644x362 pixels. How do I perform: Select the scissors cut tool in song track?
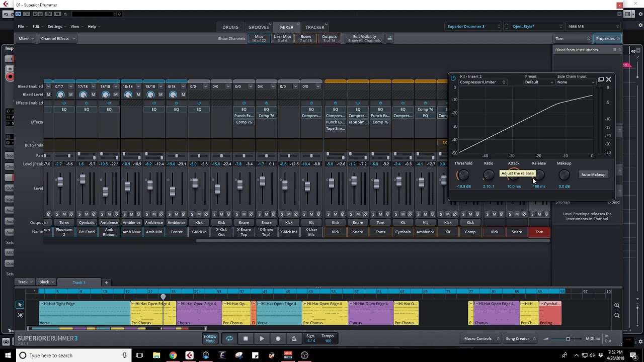[x=20, y=315]
